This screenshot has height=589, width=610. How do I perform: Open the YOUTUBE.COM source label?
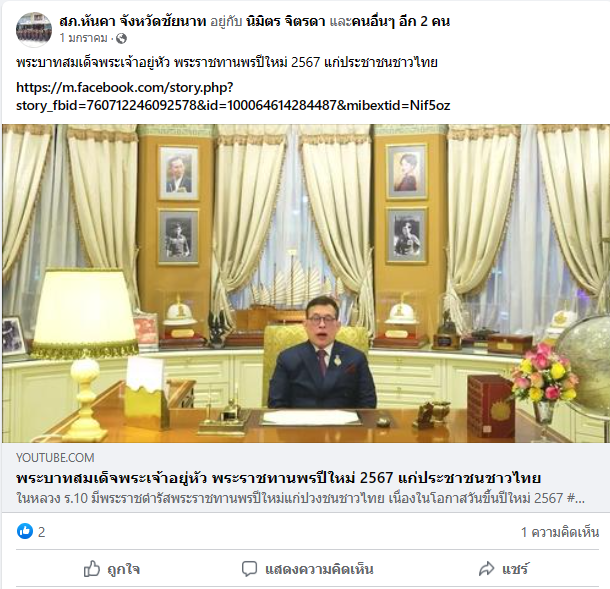55,458
